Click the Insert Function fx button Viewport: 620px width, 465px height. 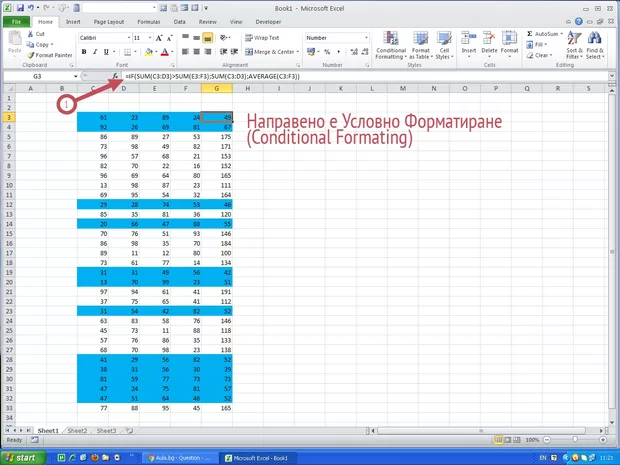[x=115, y=76]
